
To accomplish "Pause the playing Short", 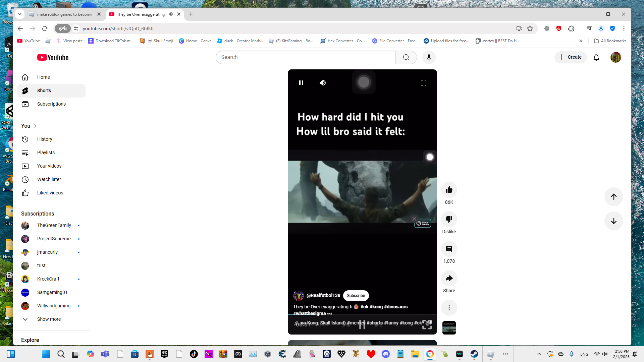I will pos(301,83).
